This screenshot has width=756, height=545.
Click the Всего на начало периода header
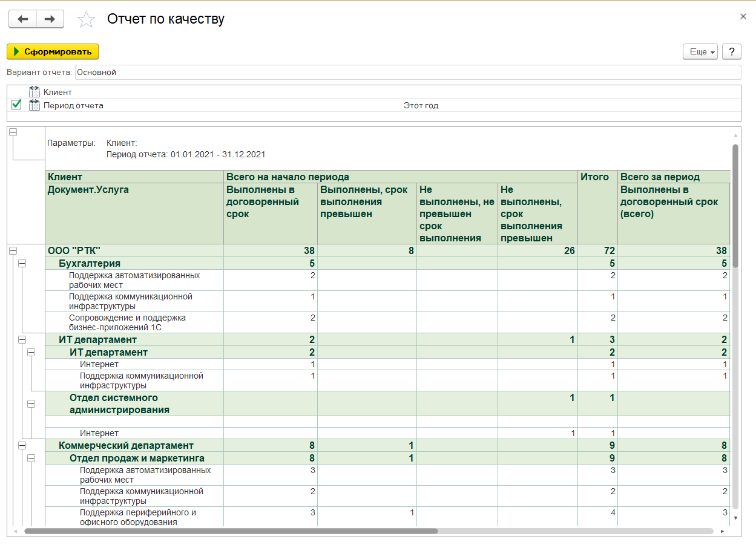click(x=401, y=177)
